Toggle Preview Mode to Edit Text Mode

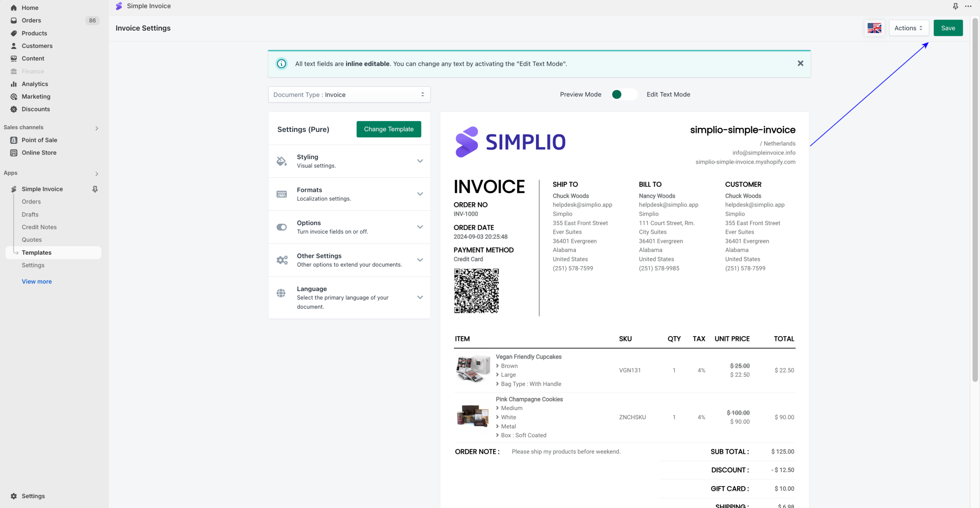pyautogui.click(x=624, y=94)
